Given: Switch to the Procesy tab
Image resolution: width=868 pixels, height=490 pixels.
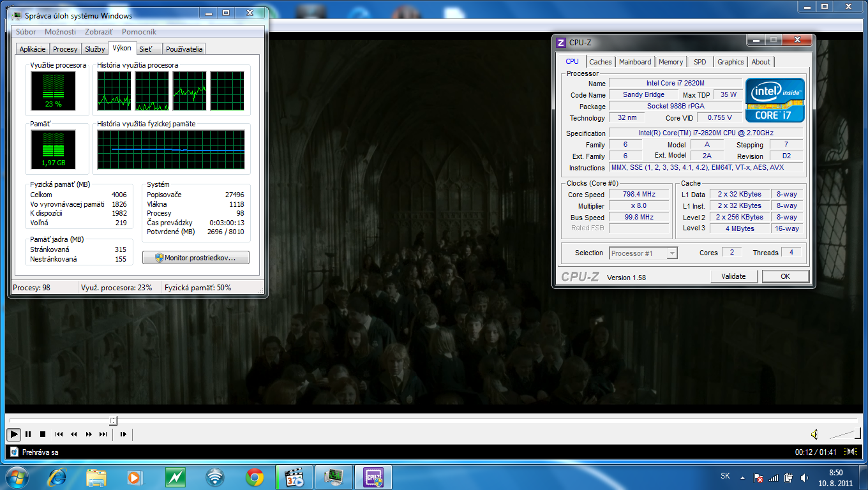Looking at the screenshot, I should 65,49.
